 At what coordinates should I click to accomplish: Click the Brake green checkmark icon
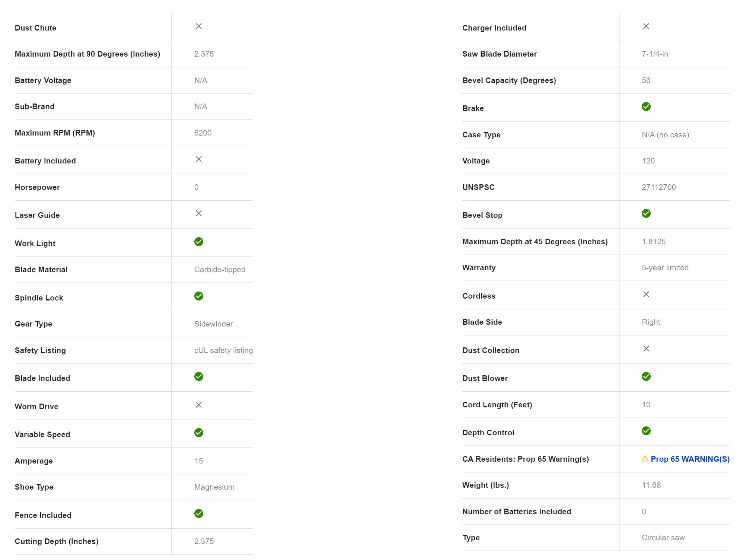click(646, 106)
